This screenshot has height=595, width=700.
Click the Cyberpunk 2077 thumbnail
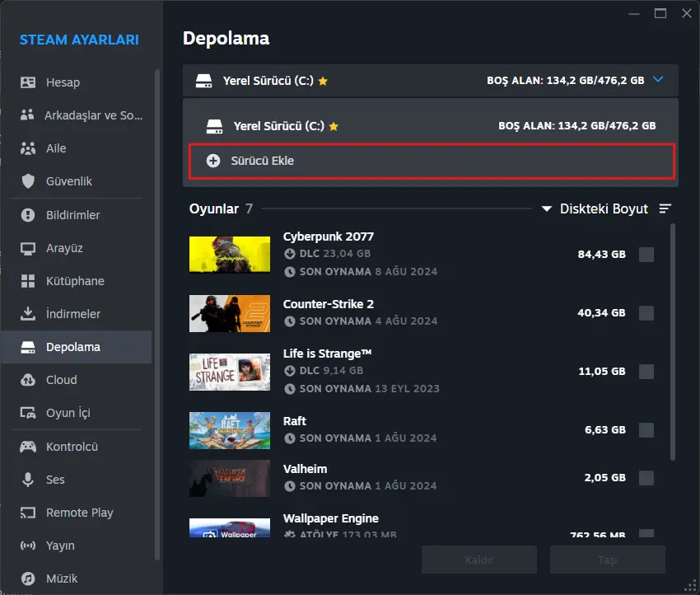[230, 254]
